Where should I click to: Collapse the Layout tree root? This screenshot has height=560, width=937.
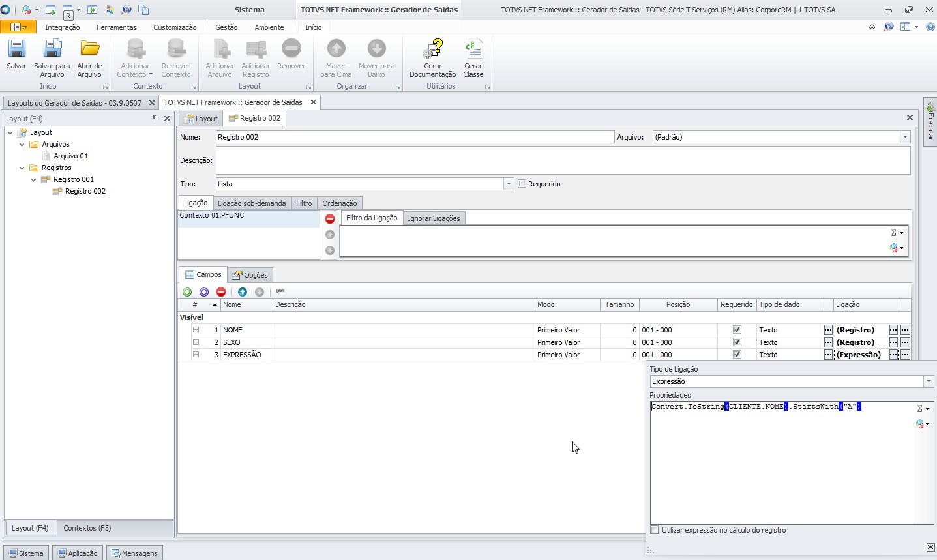tap(10, 132)
